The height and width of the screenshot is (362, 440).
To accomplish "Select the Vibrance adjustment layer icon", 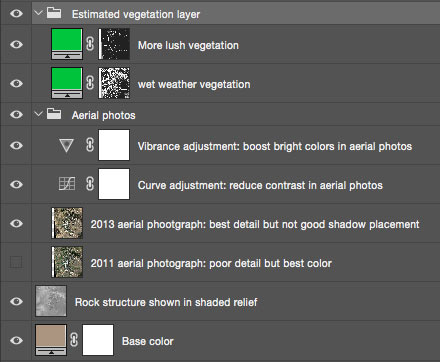I will (x=66, y=145).
